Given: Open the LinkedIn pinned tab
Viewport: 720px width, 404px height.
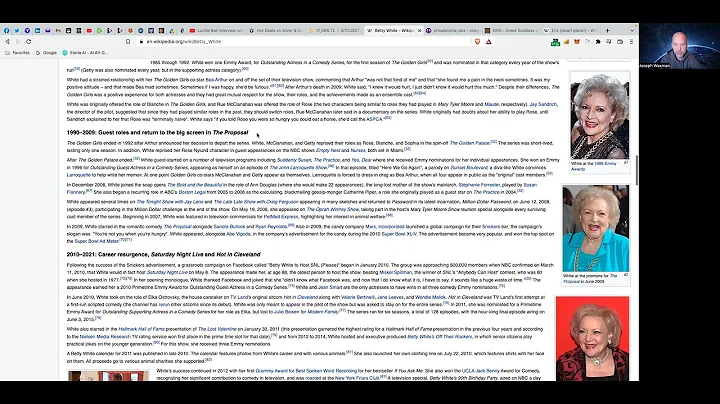Looking at the screenshot, I should point(38,31).
